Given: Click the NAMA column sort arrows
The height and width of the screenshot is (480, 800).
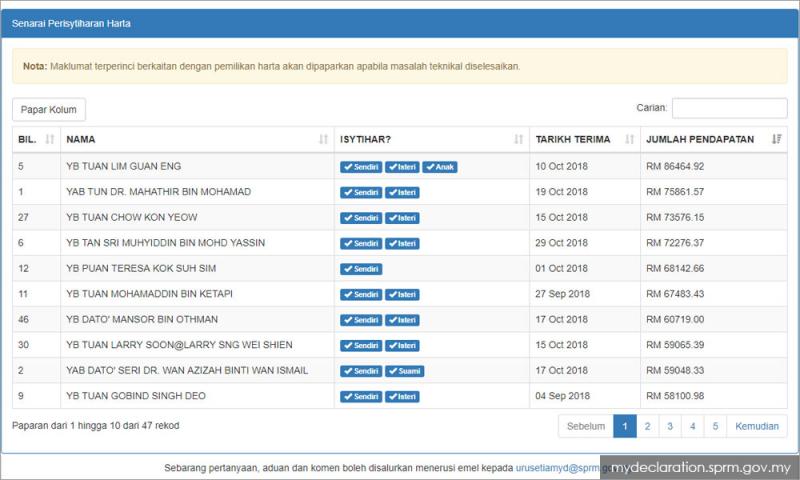Looking at the screenshot, I should point(323,140).
